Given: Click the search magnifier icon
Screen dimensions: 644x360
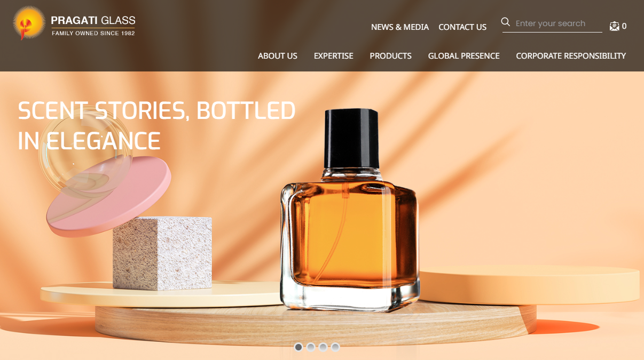Looking at the screenshot, I should 506,22.
